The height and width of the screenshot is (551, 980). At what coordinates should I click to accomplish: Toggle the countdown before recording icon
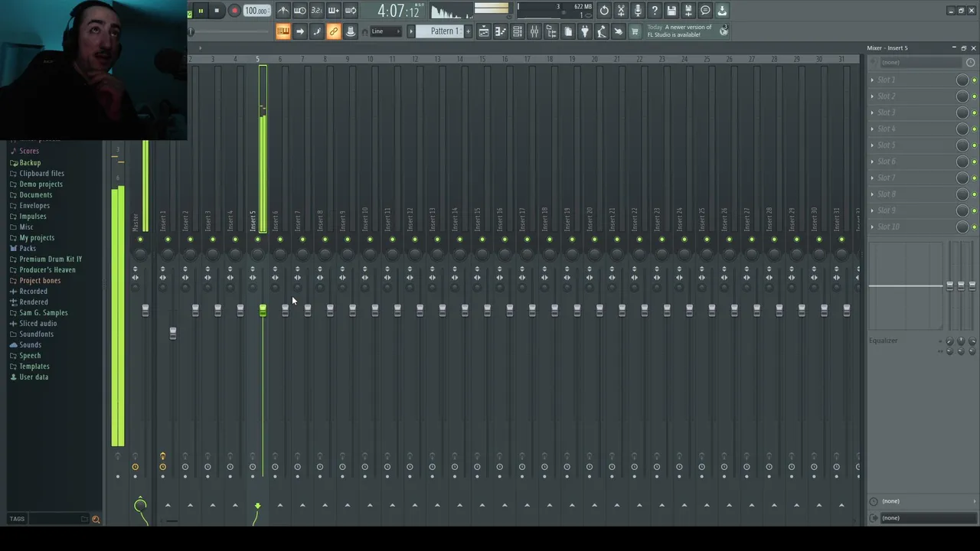pyautogui.click(x=317, y=11)
